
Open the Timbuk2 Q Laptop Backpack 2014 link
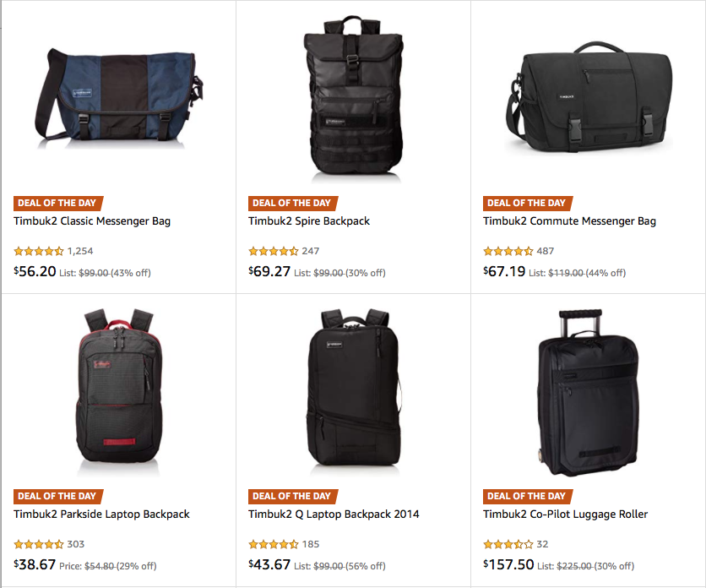tap(334, 514)
